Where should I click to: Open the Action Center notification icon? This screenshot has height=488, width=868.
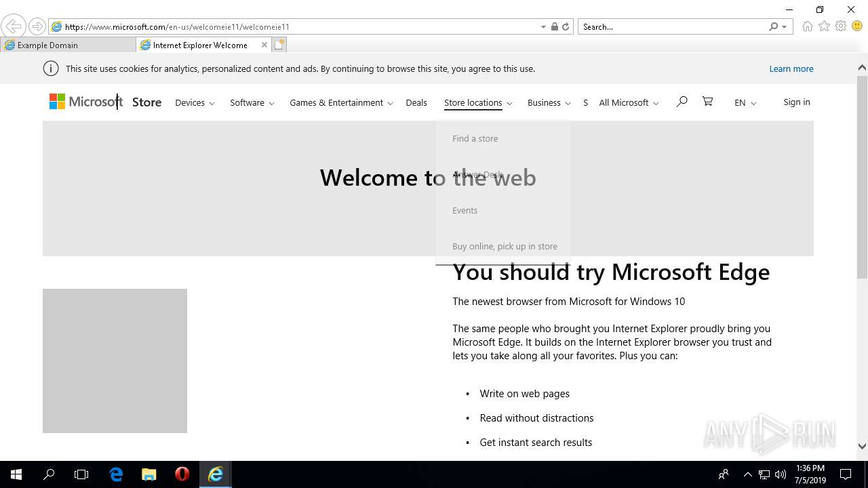point(846,474)
